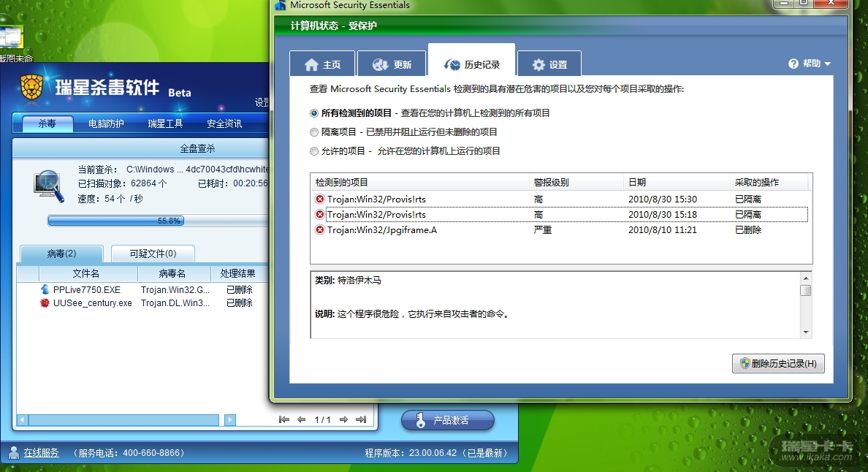Select Trojan:Win32/Provis!rts row dated 15:18
Viewport: 868px width, 472px height.
(561, 215)
